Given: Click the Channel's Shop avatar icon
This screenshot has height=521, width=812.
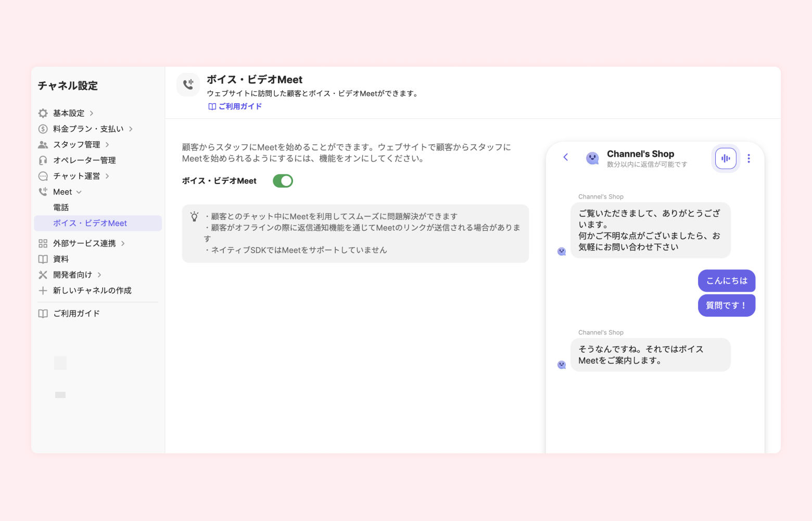Looking at the screenshot, I should coord(592,158).
